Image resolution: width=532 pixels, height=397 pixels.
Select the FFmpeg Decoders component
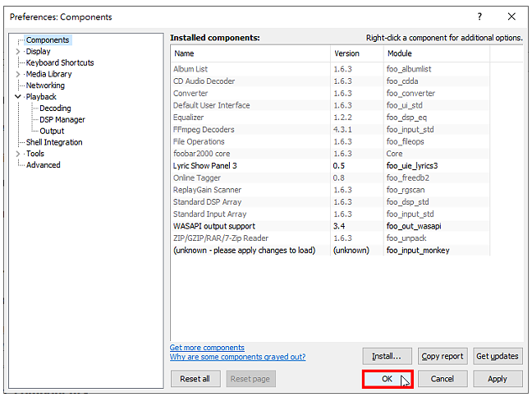coord(330,129)
